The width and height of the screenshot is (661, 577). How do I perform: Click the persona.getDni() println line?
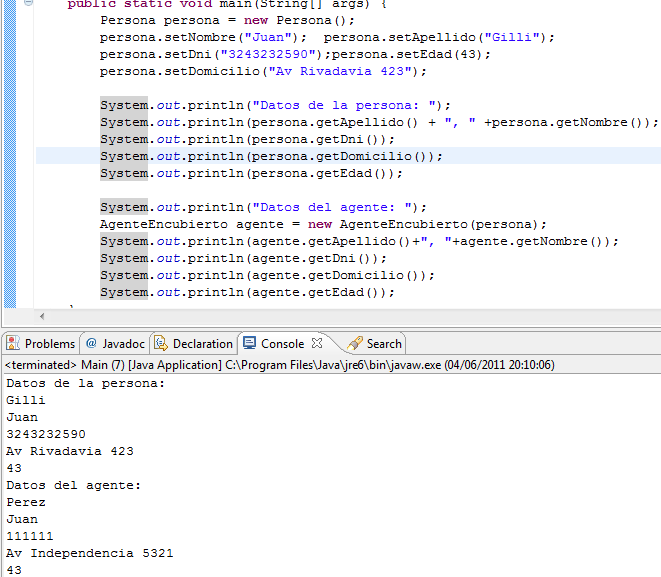point(247,140)
